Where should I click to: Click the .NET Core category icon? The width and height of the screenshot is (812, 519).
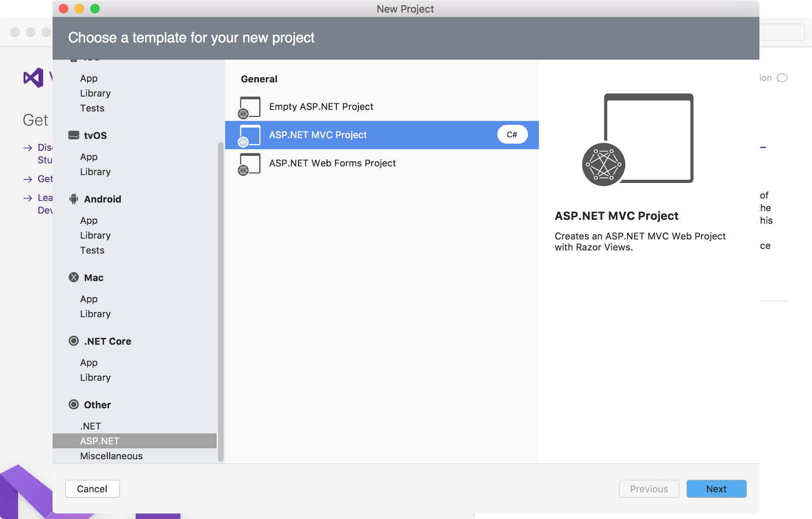coord(74,341)
